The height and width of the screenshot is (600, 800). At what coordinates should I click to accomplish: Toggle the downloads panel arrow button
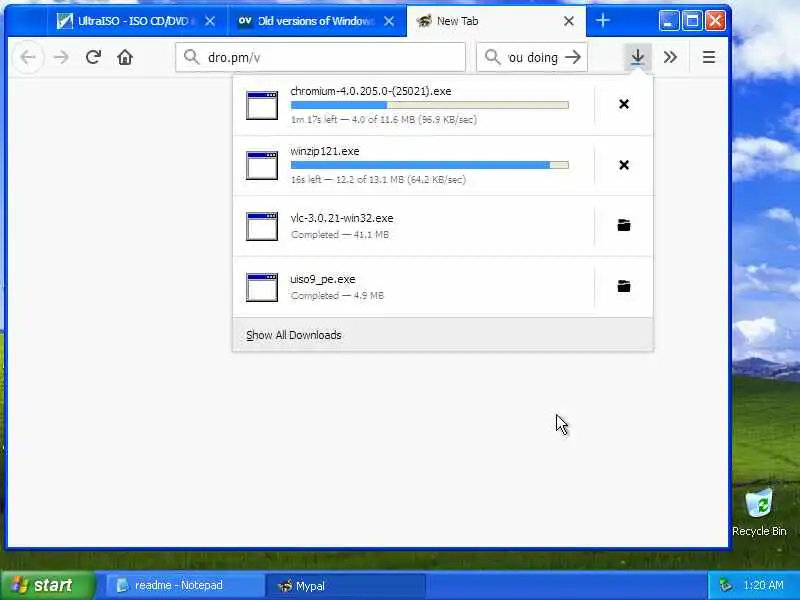pos(637,57)
